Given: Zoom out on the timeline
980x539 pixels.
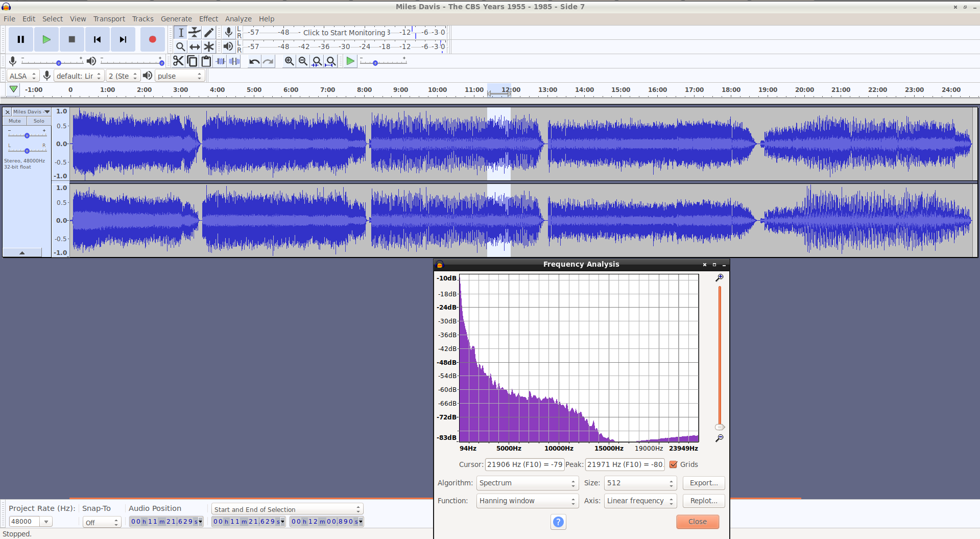Looking at the screenshot, I should coord(303,61).
